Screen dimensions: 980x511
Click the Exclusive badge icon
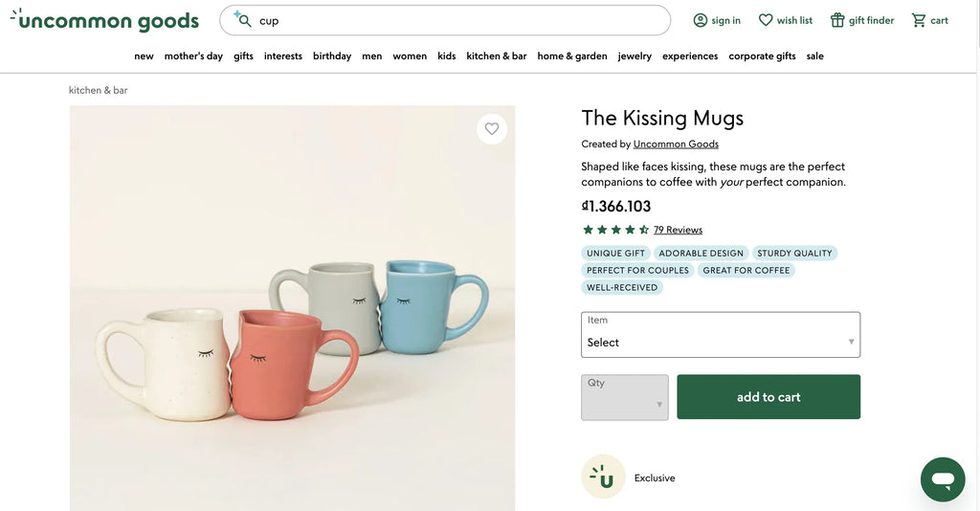pyautogui.click(x=603, y=477)
